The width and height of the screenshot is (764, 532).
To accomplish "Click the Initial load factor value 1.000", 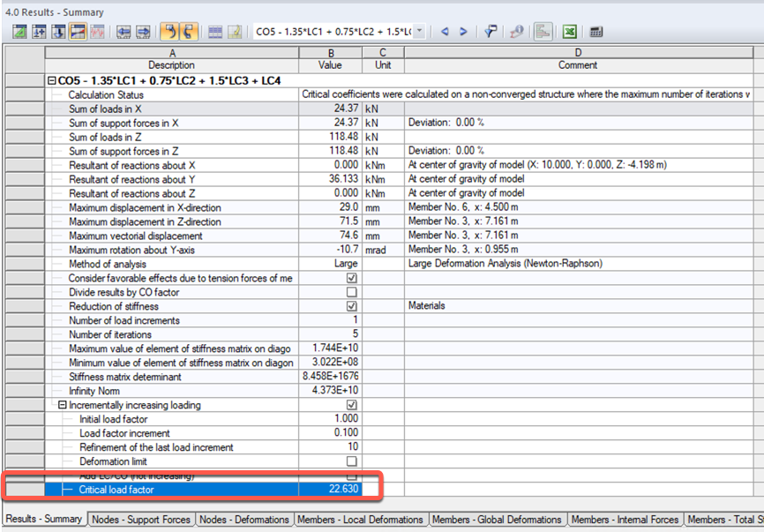I will [330, 419].
